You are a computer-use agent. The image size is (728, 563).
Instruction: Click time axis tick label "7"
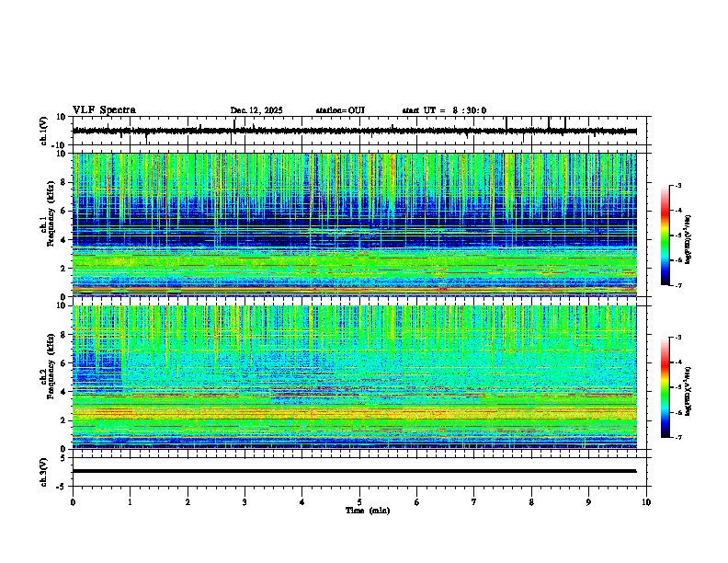[x=474, y=502]
